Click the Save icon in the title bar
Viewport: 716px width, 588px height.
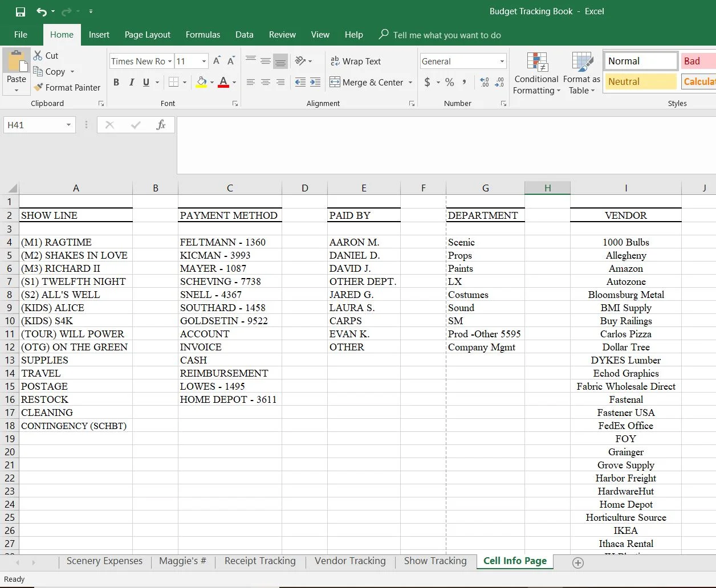tap(20, 11)
